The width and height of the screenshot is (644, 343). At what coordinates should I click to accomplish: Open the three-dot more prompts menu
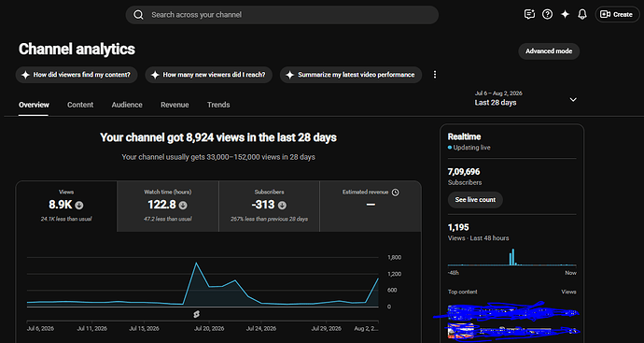[x=435, y=75]
